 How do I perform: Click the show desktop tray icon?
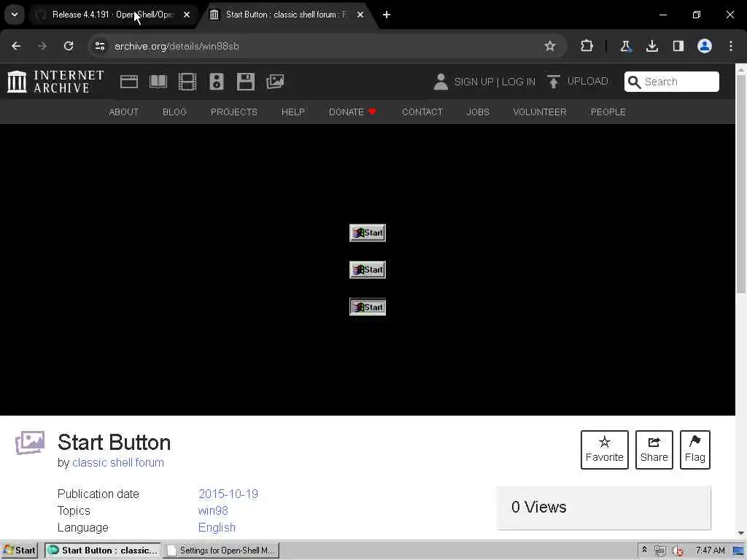click(x=738, y=551)
